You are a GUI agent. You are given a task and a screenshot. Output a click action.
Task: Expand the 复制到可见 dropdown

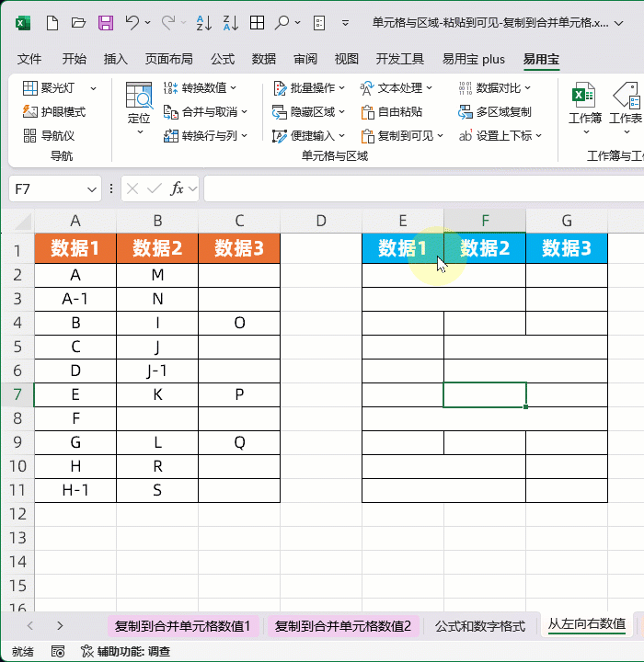click(x=440, y=136)
